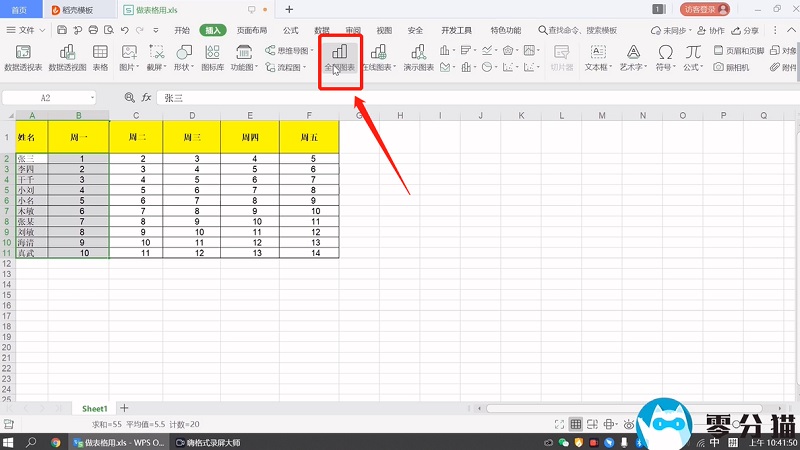Image resolution: width=800 pixels, height=450 pixels.
Task: Open Chrome from the Windows taskbar
Action: click(56, 441)
